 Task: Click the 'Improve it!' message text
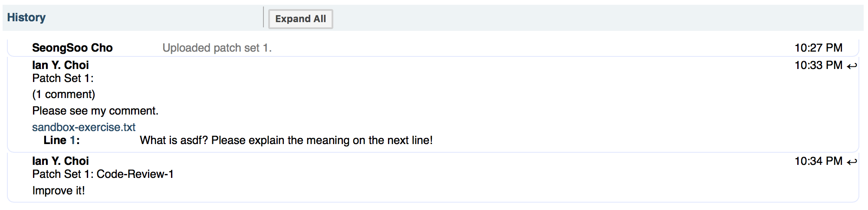click(x=59, y=190)
